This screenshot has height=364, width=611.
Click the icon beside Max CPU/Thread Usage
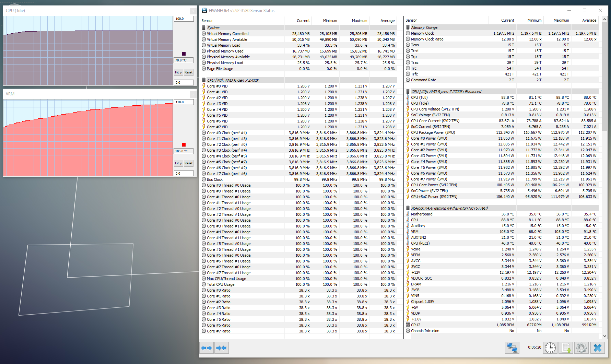[x=204, y=279]
